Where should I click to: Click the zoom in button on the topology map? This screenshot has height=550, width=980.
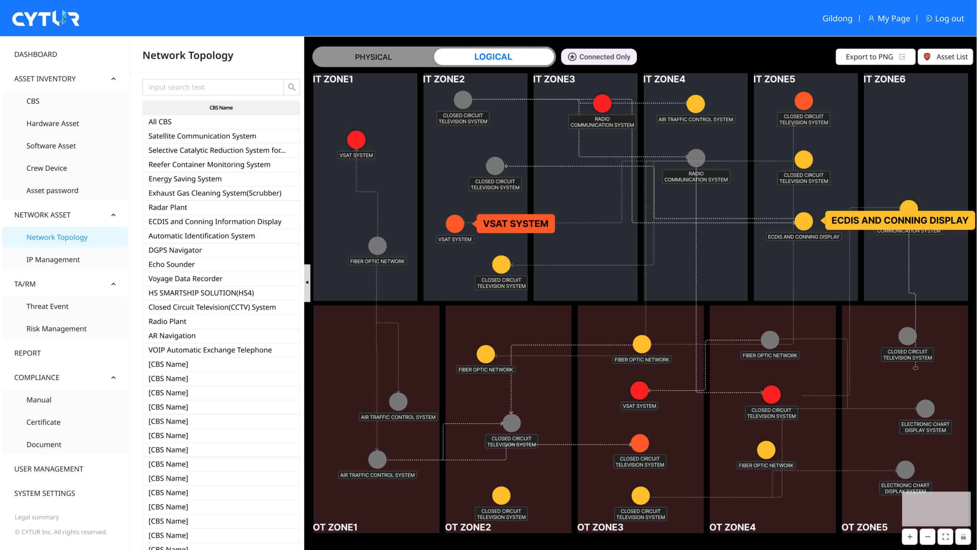(910, 536)
